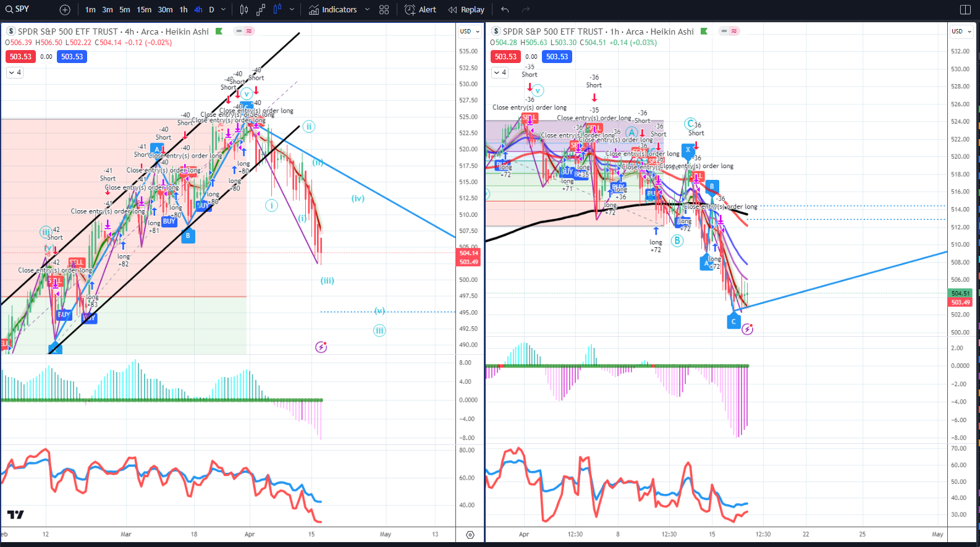Click the red 503.53 sell button on the 4h chart
The image size is (980, 547).
click(x=20, y=57)
